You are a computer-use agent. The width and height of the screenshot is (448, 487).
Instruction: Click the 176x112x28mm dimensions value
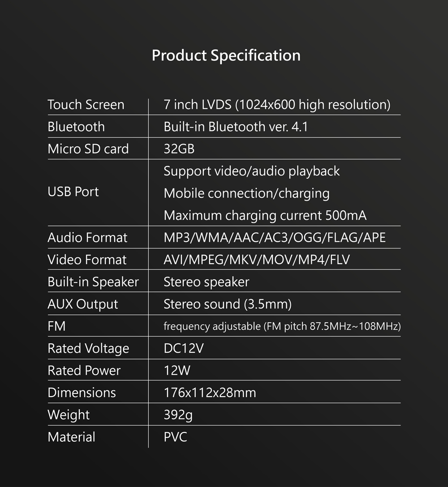click(x=210, y=393)
